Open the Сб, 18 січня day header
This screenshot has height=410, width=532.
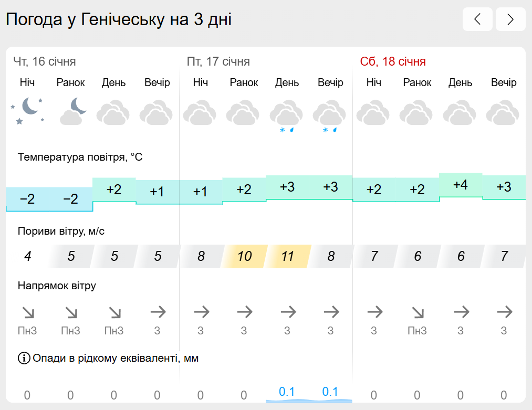click(393, 61)
